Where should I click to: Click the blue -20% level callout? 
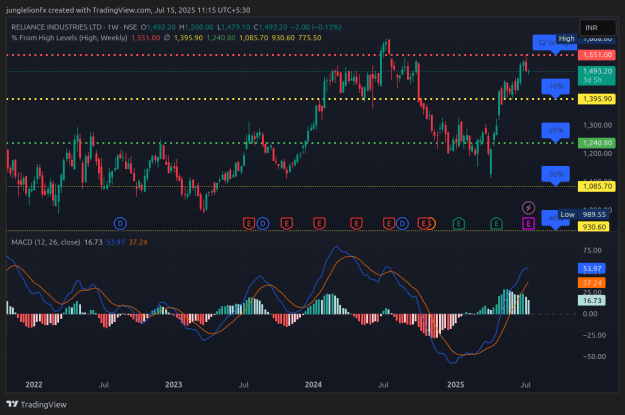point(555,130)
